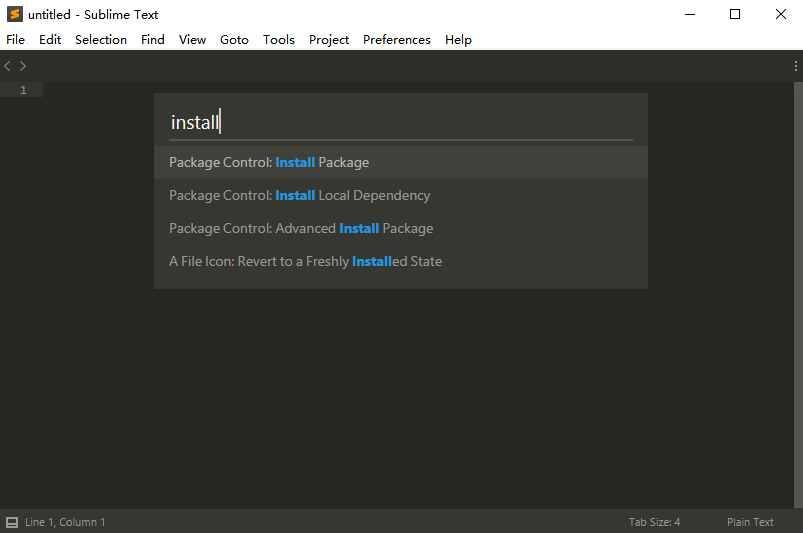Open the Tab Size: 4 selector
Image resolution: width=803 pixels, height=533 pixels.
[654, 522]
